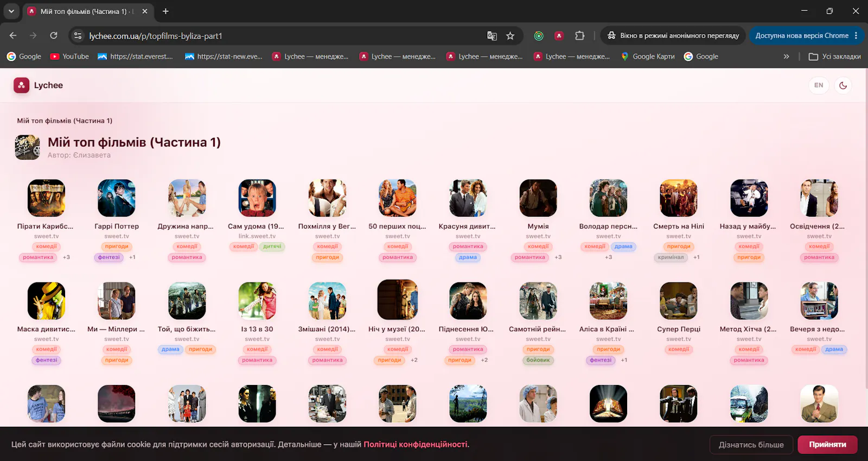Click Політиці конфіденційності link

416,444
